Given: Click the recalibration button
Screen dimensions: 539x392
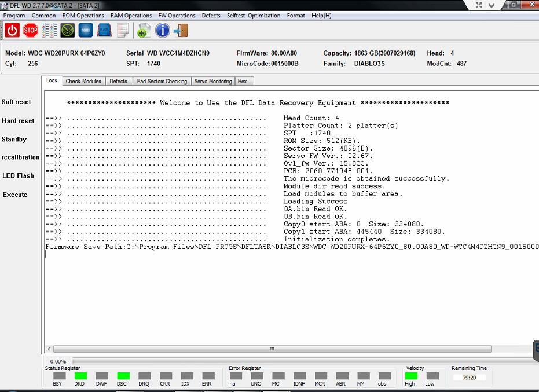Looking at the screenshot, I should click(x=21, y=157).
